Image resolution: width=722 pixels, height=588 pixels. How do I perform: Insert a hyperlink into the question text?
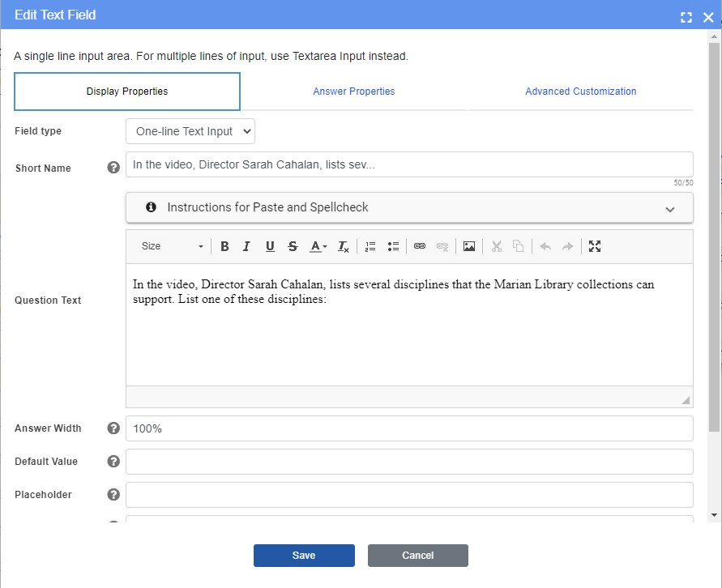[420, 246]
